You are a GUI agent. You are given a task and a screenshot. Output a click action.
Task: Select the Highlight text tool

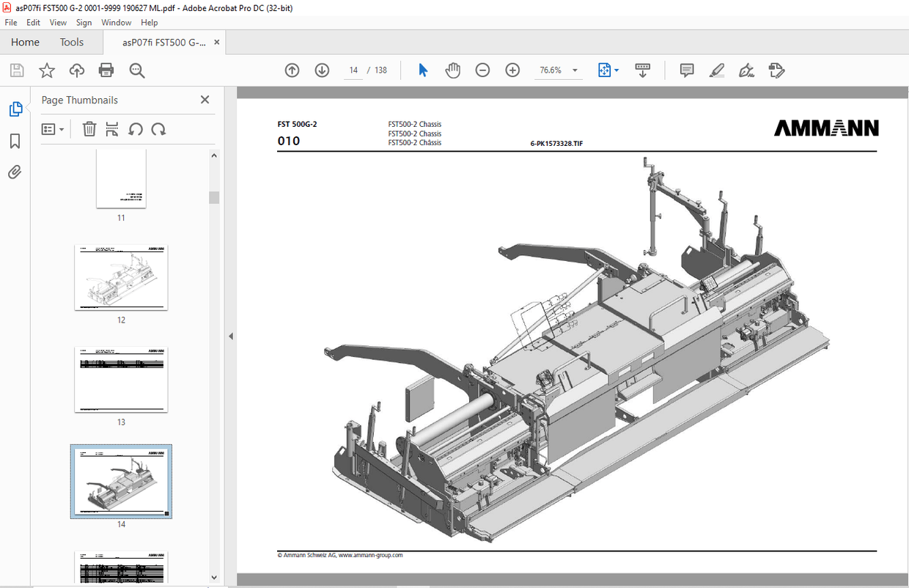click(x=717, y=70)
